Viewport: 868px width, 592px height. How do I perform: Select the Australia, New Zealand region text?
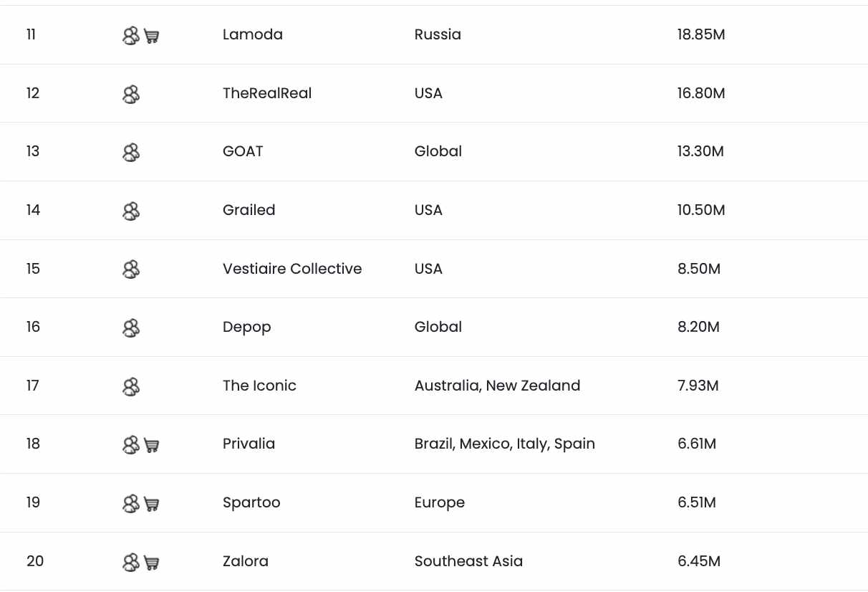497,386
